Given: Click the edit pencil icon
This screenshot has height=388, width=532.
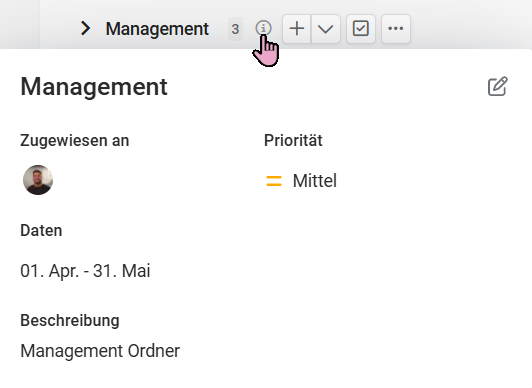Looking at the screenshot, I should click(x=498, y=86).
